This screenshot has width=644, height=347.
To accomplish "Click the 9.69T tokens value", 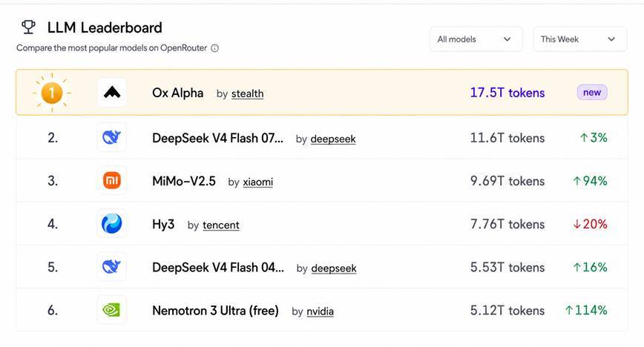I will click(507, 181).
